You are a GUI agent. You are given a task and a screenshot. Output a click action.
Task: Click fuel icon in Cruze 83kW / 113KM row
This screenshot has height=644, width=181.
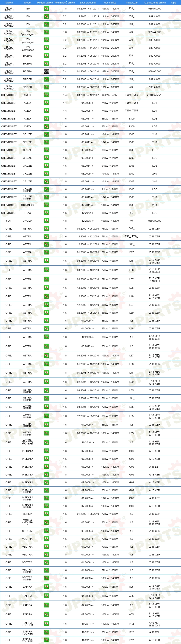46,150
